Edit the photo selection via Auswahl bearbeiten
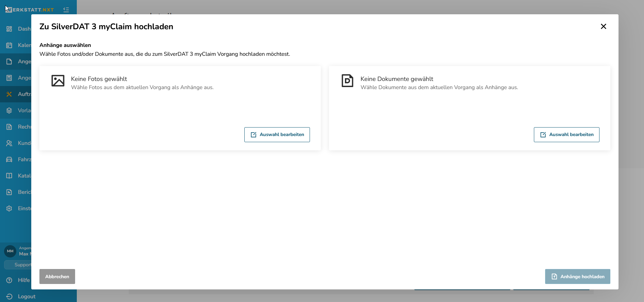 (x=277, y=135)
